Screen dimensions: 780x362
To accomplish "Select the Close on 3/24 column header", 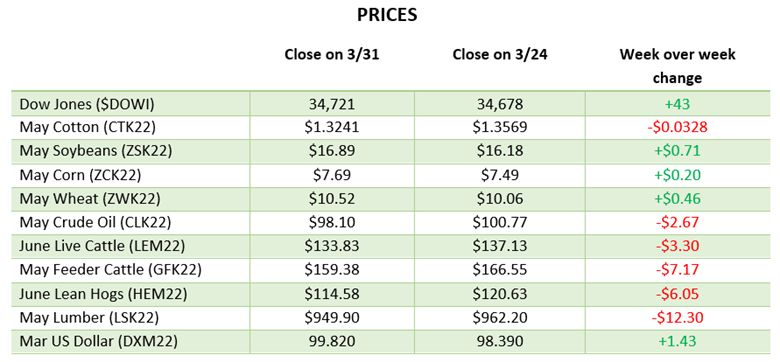I will point(500,55).
